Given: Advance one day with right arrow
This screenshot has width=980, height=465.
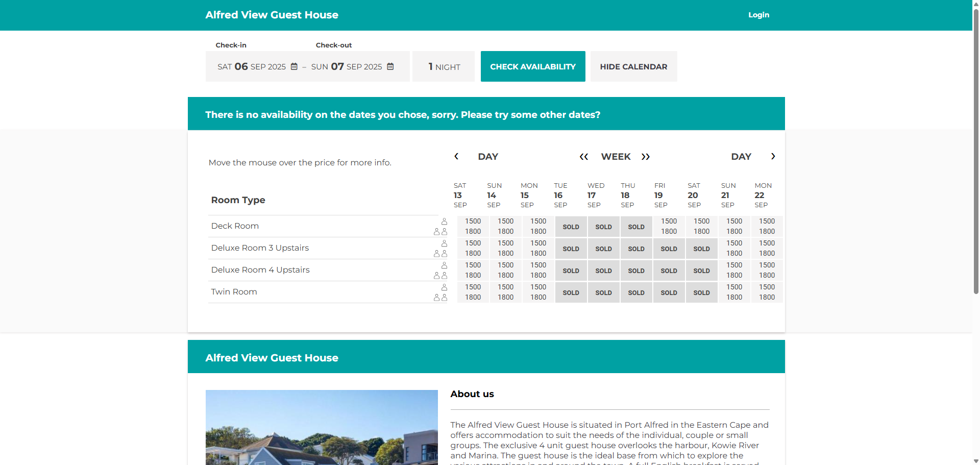Looking at the screenshot, I should coord(773,156).
